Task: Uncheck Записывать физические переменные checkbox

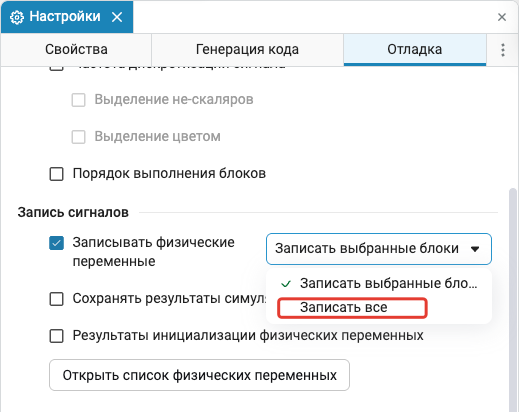Action: [x=56, y=243]
